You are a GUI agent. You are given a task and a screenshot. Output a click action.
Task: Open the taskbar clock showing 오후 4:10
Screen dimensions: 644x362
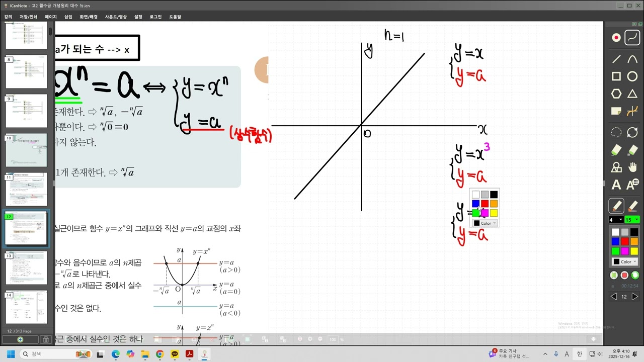coord(620,354)
